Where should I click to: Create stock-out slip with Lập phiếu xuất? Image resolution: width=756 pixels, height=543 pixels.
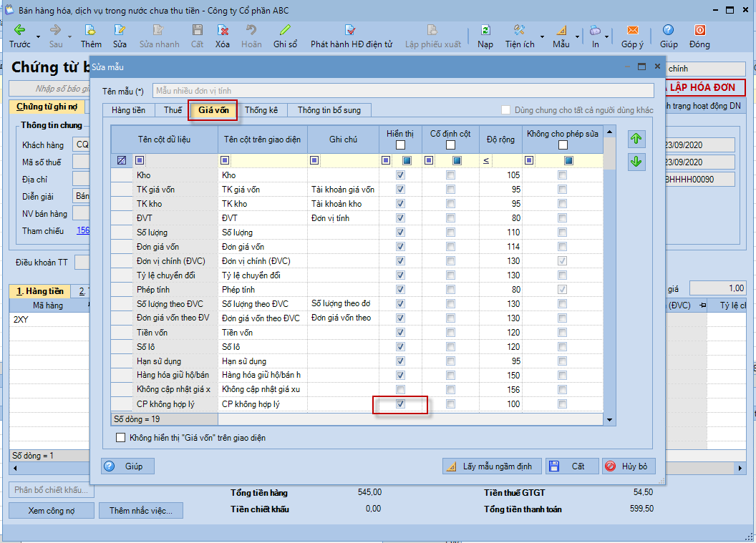tap(432, 30)
